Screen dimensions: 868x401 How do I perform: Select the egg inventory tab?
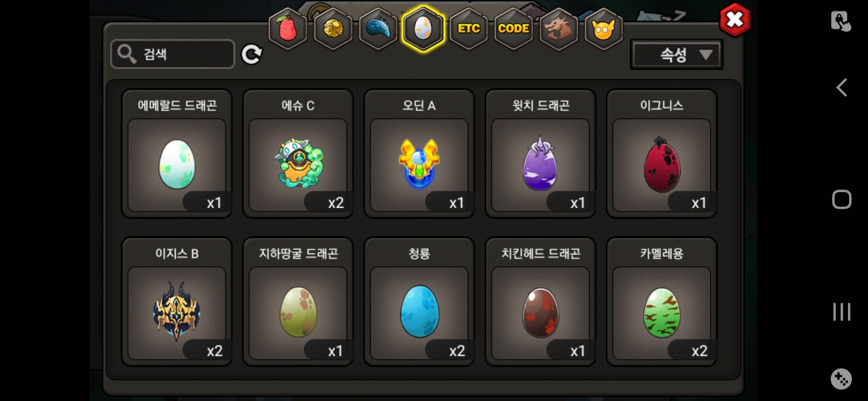coord(423,28)
